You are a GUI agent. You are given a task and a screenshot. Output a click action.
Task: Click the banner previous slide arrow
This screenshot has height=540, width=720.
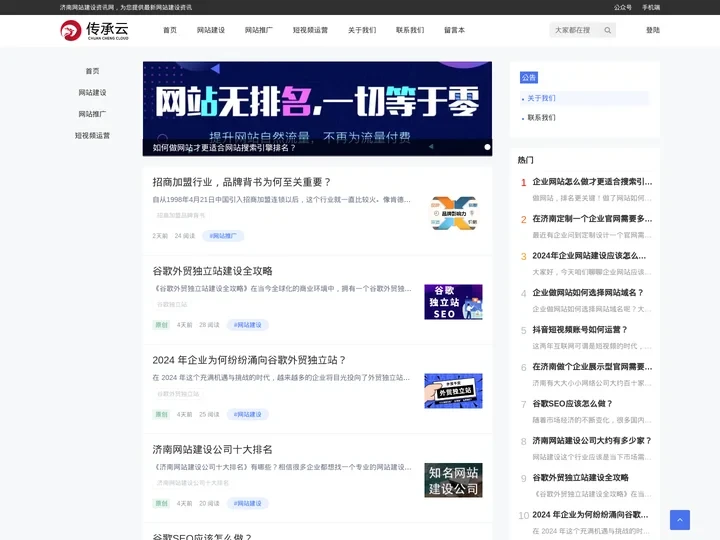click(x=431, y=147)
